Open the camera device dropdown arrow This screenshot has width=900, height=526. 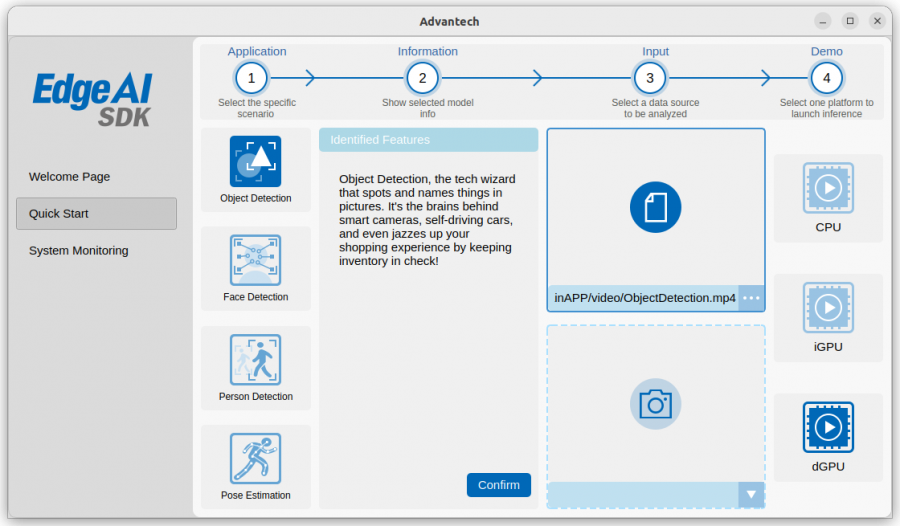[751, 494]
